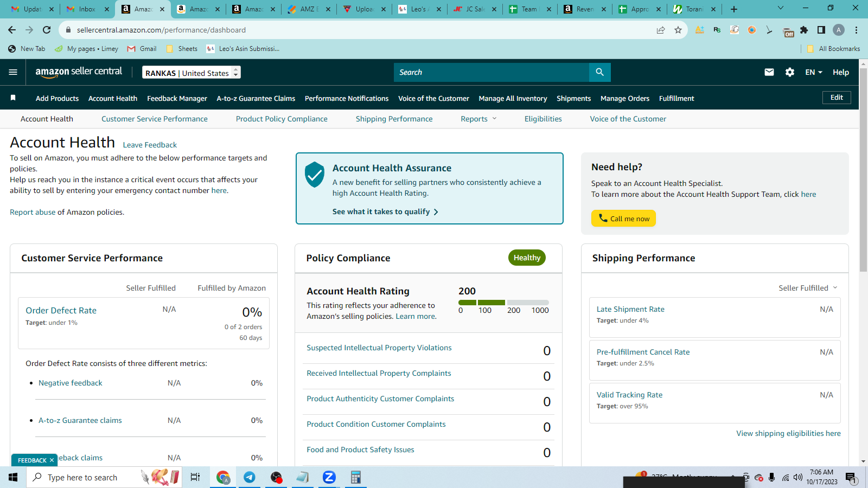Image resolution: width=868 pixels, height=488 pixels.
Task: Open the Windows Start menu
Action: [13, 477]
